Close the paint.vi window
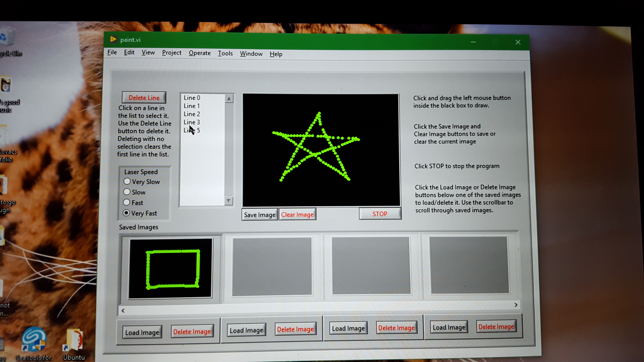 point(518,42)
